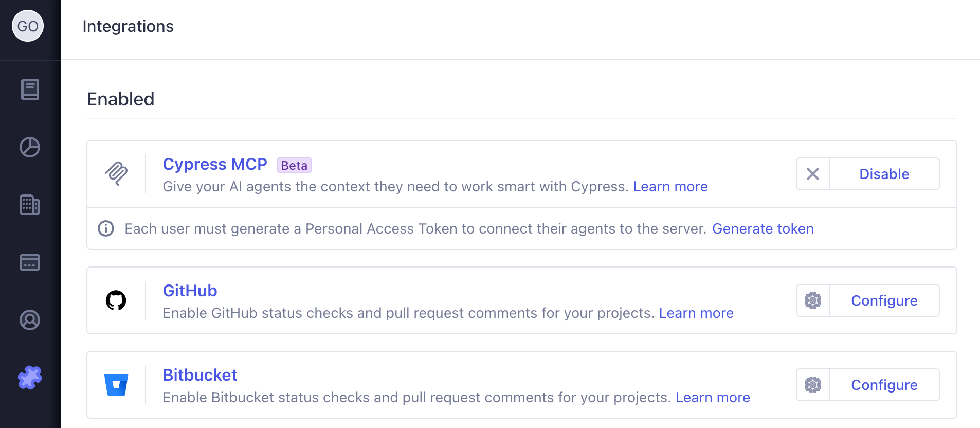Open the organization building icon

pos(30,205)
